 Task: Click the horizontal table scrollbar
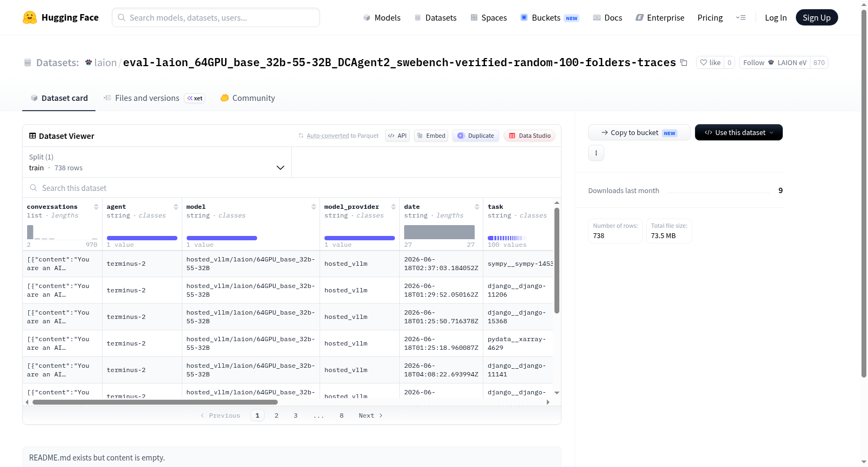click(x=155, y=402)
